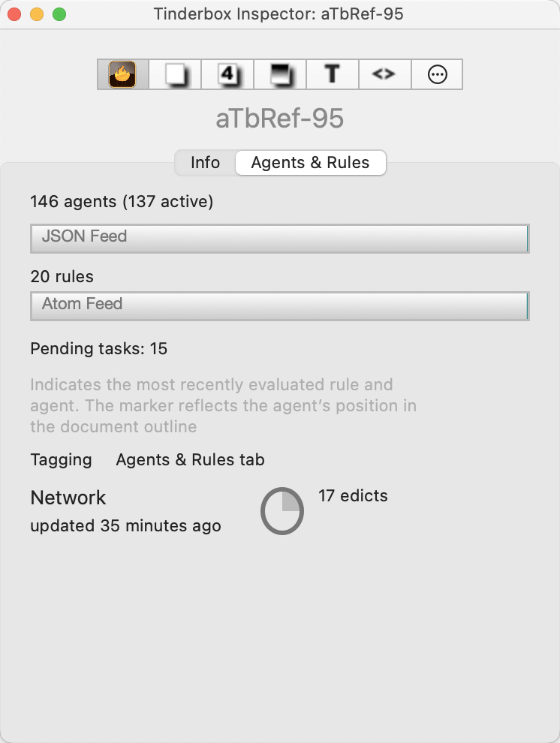Open the Quickstamp inspector
Screen dimensions: 560x743
(x=174, y=74)
